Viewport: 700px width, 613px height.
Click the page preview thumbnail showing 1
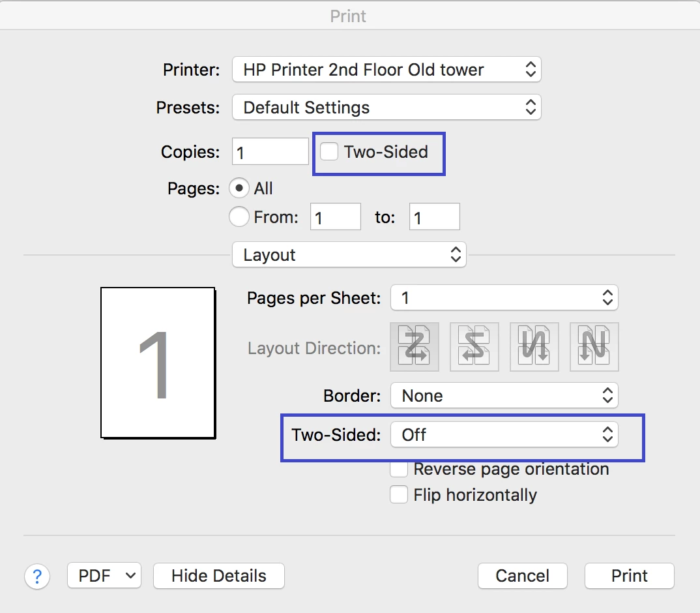point(158,363)
